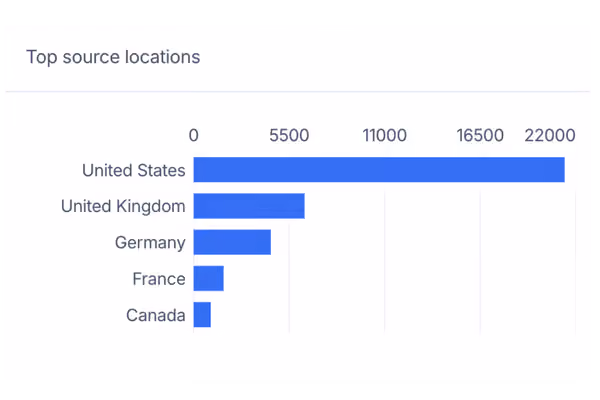Select the Germany country label
This screenshot has width=600, height=400.
(150, 243)
